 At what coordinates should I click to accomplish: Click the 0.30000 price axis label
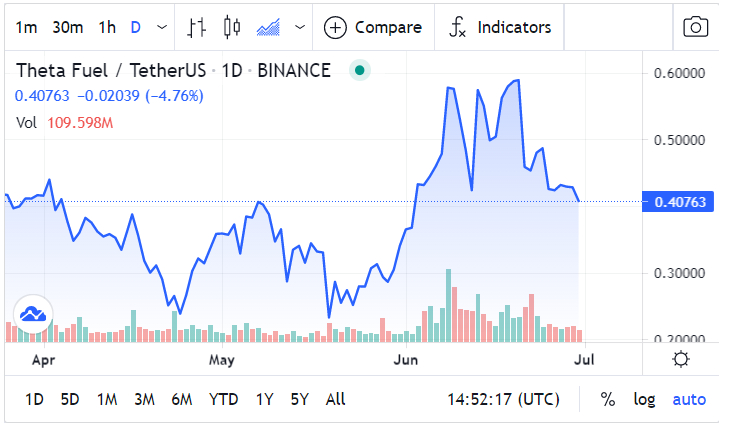(x=679, y=273)
